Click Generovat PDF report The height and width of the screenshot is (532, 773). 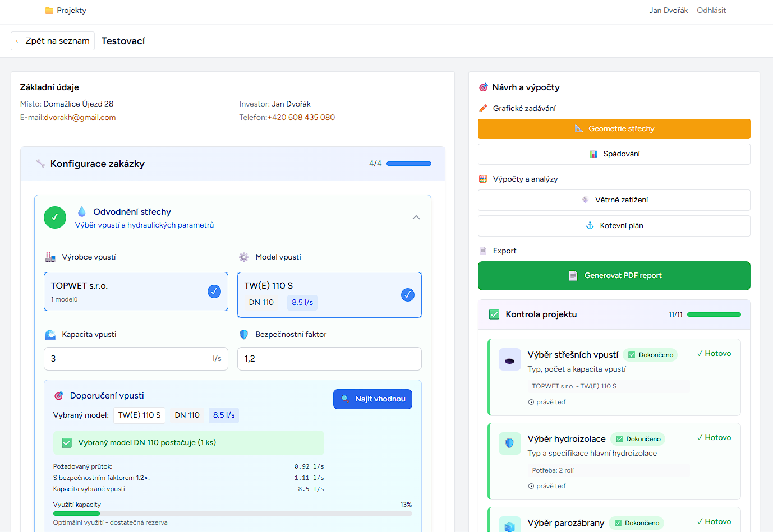614,276
